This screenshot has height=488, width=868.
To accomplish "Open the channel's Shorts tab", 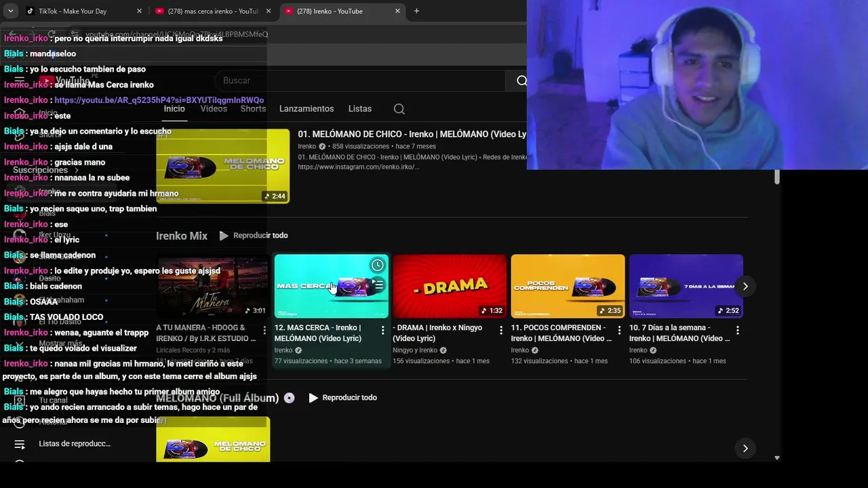I will coord(253,108).
